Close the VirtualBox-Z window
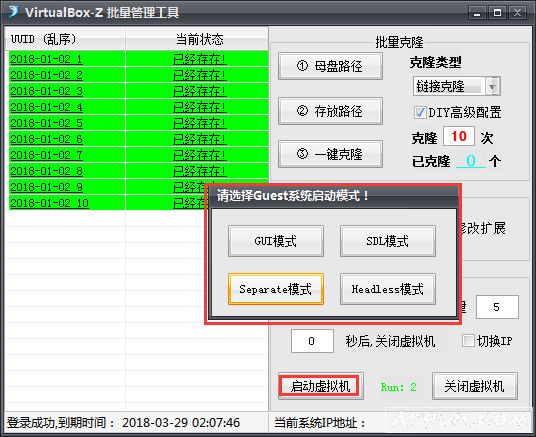 coord(518,13)
